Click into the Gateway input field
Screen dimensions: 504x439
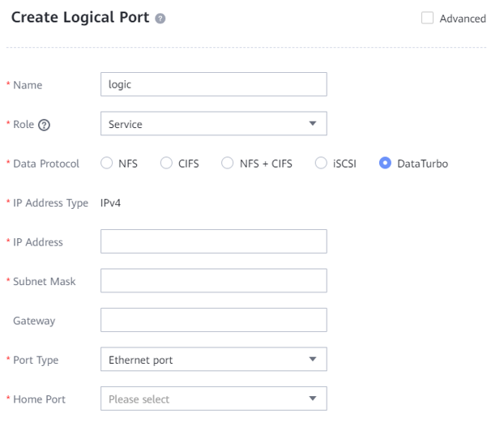[x=213, y=320]
